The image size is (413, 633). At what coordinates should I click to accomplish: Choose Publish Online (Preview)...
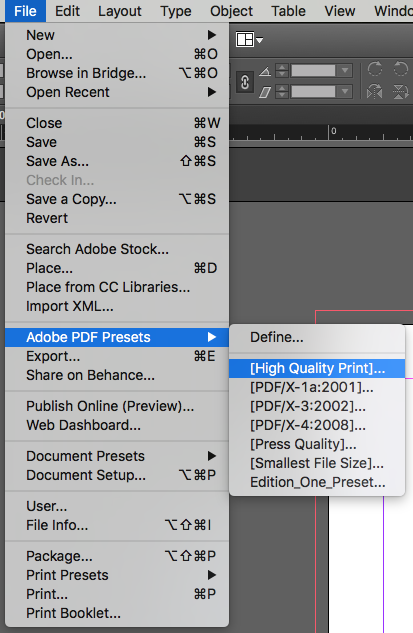click(117, 406)
